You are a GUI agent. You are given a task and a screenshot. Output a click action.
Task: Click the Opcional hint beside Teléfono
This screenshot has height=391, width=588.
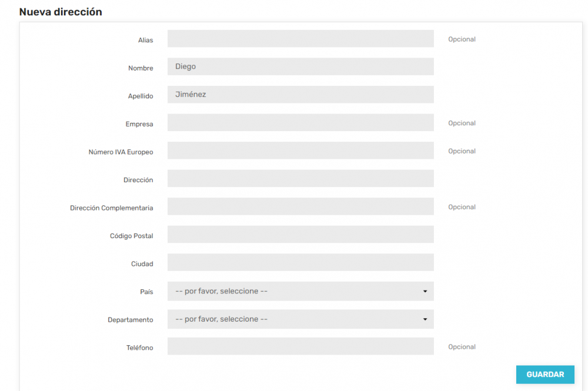tap(462, 346)
